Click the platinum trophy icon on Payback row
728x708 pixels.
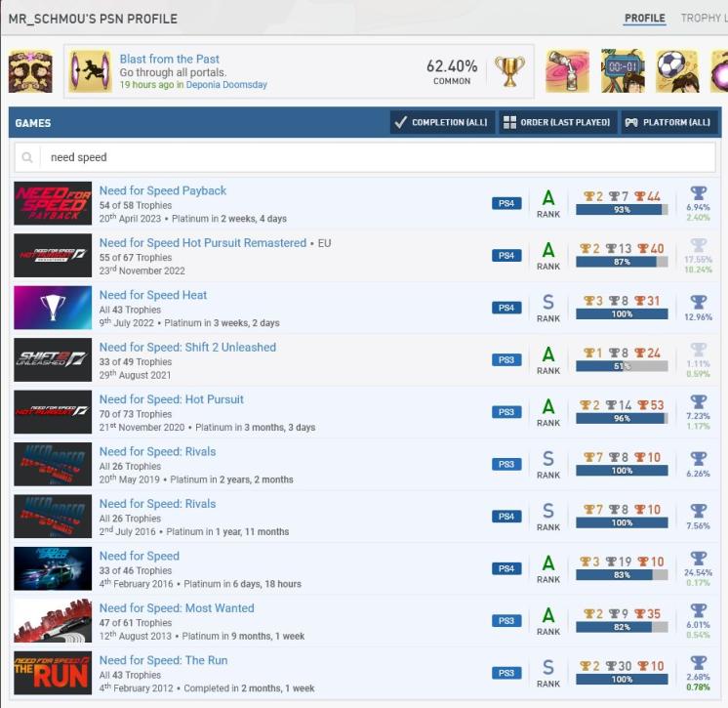click(x=699, y=193)
